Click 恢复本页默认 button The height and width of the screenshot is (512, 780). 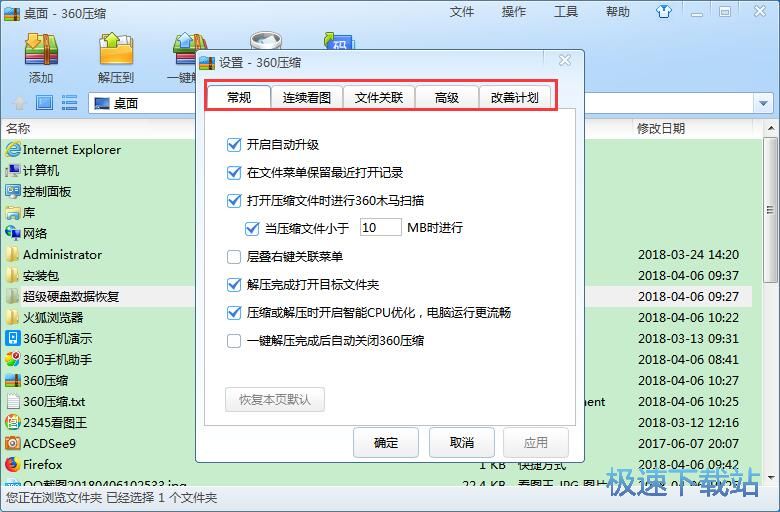point(275,400)
